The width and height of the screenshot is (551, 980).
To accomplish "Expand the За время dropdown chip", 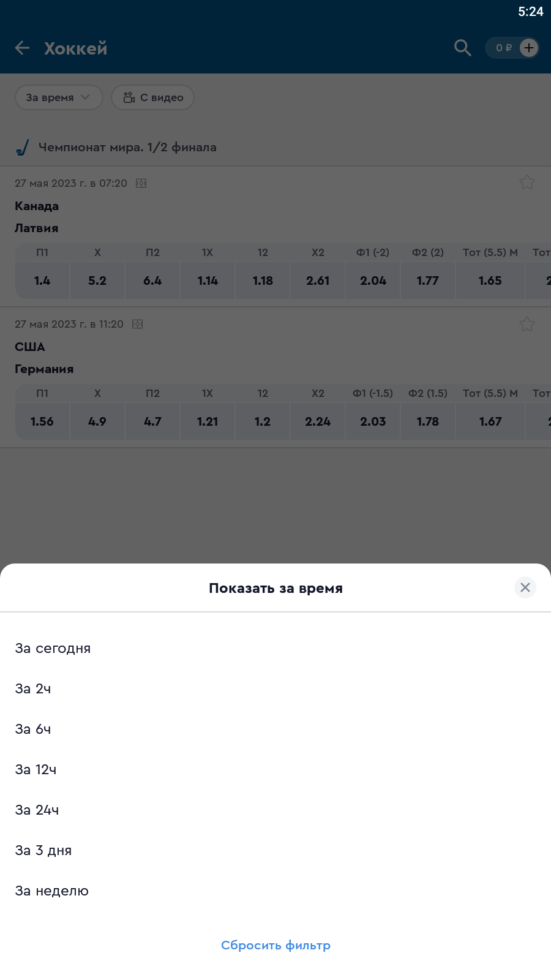I will pos(58,97).
